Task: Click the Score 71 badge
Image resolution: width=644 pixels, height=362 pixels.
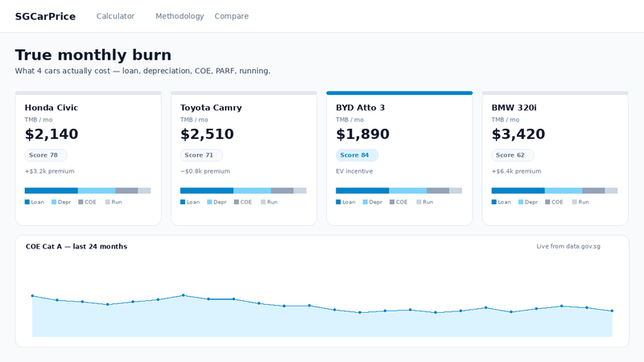Action: 201,155
